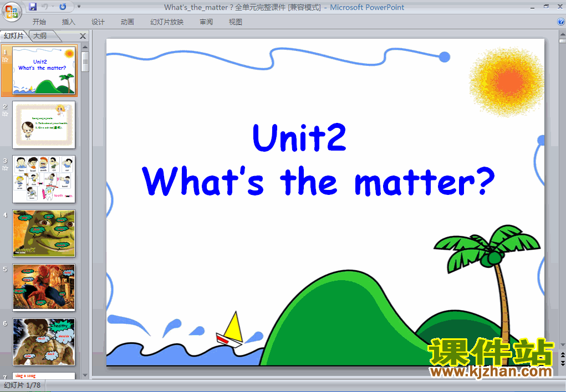Screen dimensions: 566x392
Task: Open the Undo history dropdown arrow
Action: [53, 7]
